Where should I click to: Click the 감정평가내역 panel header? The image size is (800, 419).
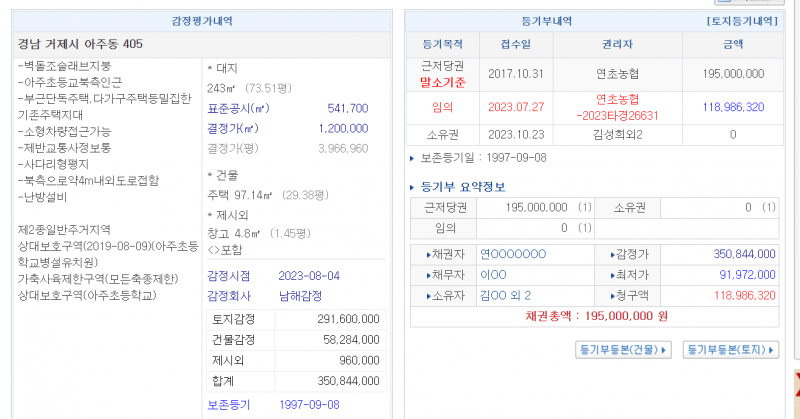pyautogui.click(x=205, y=20)
